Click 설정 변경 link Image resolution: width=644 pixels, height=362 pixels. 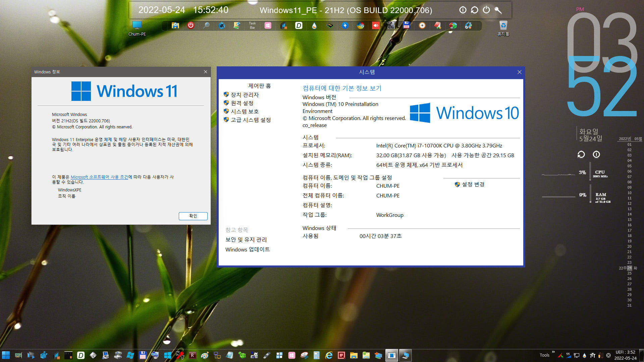point(473,184)
